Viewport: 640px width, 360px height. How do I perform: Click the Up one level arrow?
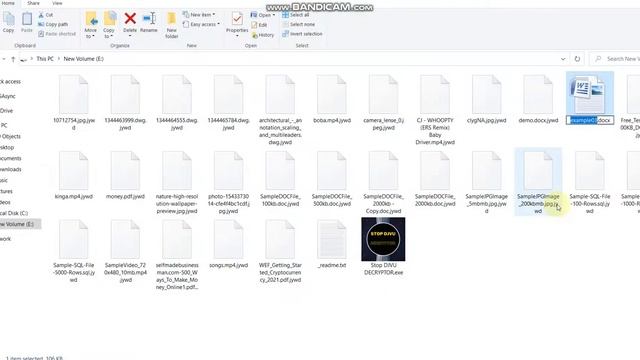(13, 59)
